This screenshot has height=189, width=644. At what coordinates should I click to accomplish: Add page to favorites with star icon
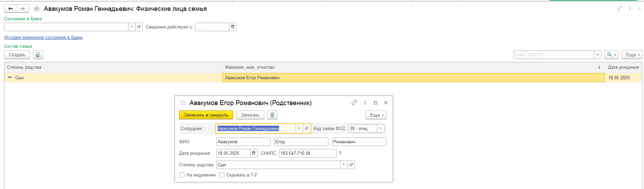[x=36, y=9]
